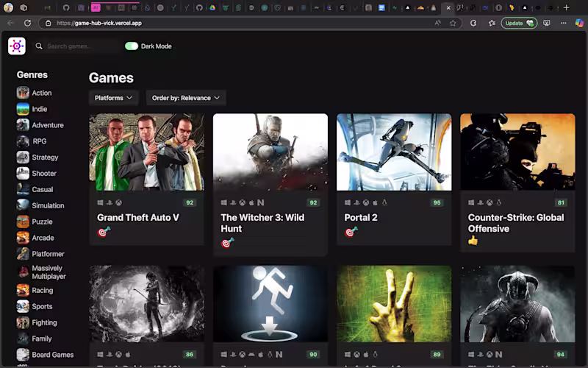This screenshot has height=368, width=588.
Task: Open the browser extensions icon
Action: [473, 23]
